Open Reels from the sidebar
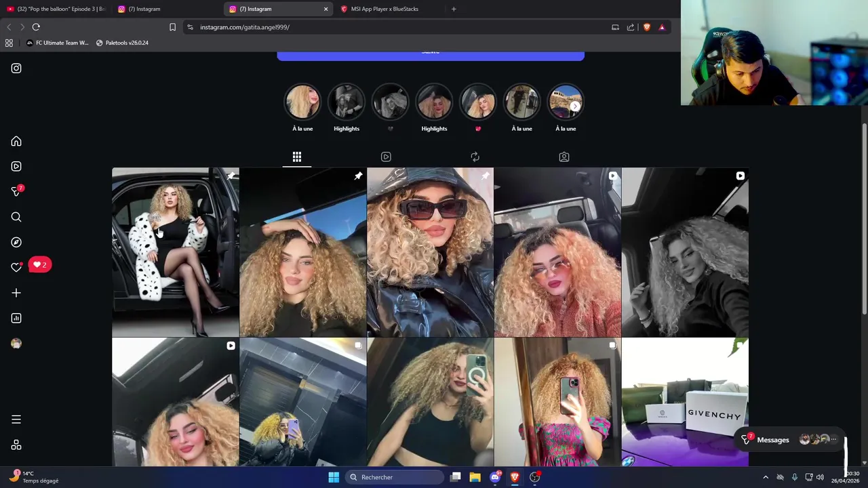Viewport: 868px width, 488px height. click(x=16, y=166)
